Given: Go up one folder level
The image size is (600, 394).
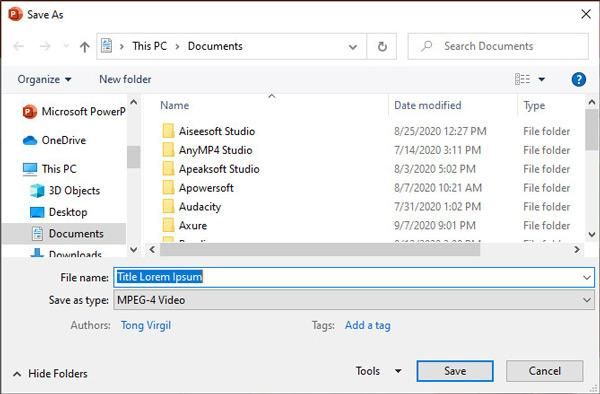Looking at the screenshot, I should tap(85, 47).
